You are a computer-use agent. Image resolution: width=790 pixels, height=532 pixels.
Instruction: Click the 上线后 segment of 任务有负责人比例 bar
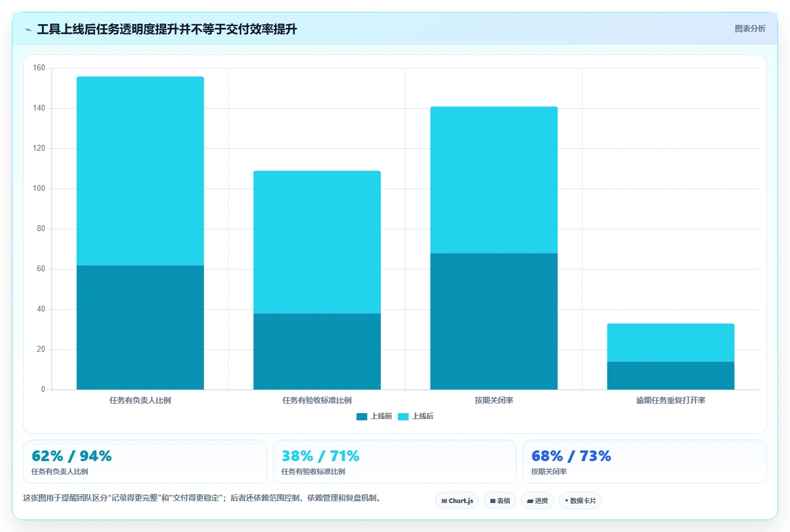140,171
